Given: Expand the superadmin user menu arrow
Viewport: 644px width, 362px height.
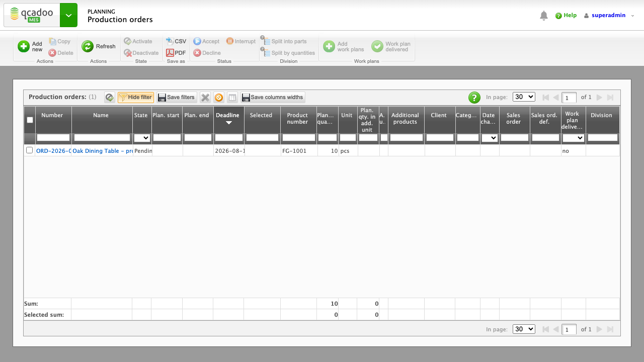Looking at the screenshot, I should 633,16.
